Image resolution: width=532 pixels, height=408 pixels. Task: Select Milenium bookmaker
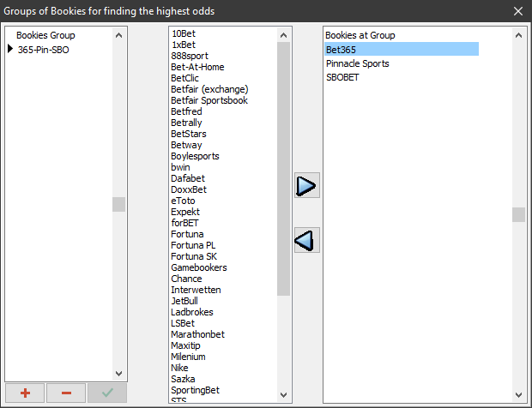tap(188, 357)
